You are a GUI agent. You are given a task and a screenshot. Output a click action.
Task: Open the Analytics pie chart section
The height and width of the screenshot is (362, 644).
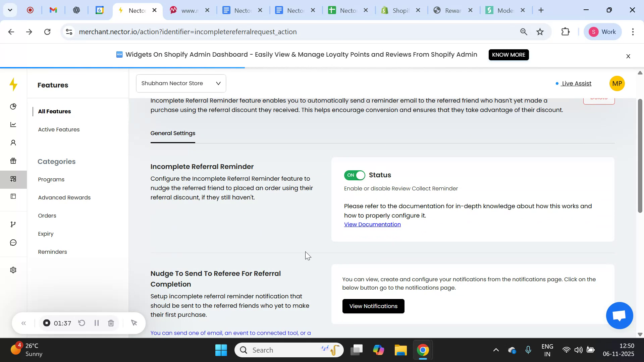13,106
